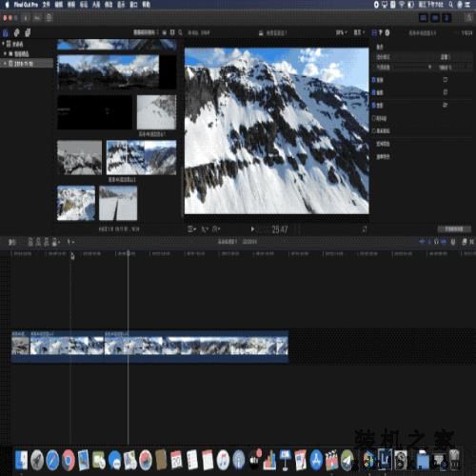
Task: Enable the Transform checkbox in inspector
Action: (374, 80)
